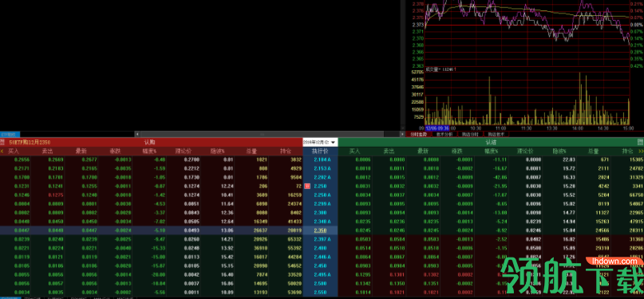
Task: Sort by the 执行价 column header
Action: click(319, 151)
